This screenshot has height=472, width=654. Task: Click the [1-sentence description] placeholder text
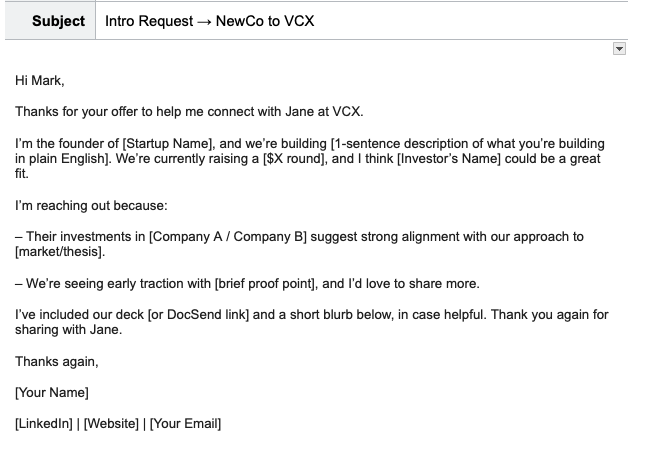pos(460,143)
